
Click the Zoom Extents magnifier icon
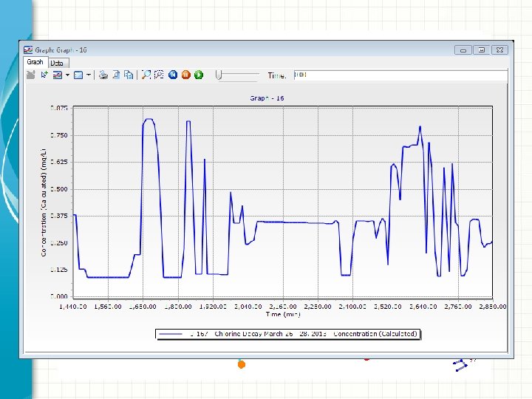(x=146, y=75)
